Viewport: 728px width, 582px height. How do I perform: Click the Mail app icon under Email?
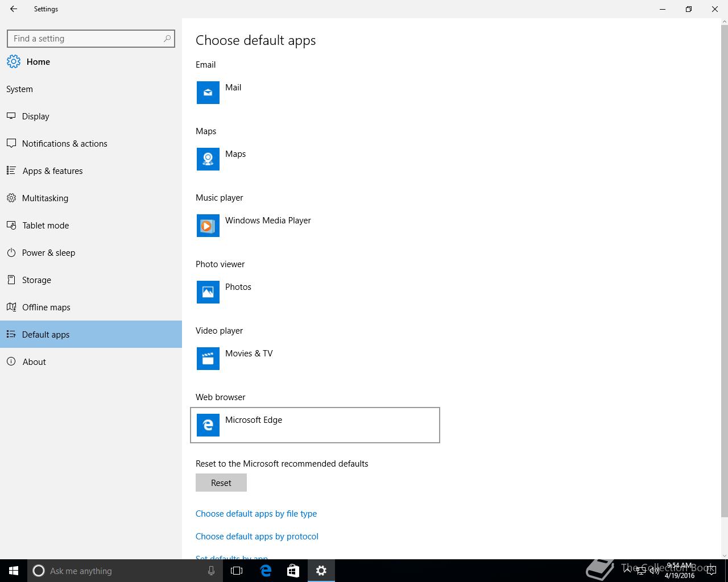(208, 93)
